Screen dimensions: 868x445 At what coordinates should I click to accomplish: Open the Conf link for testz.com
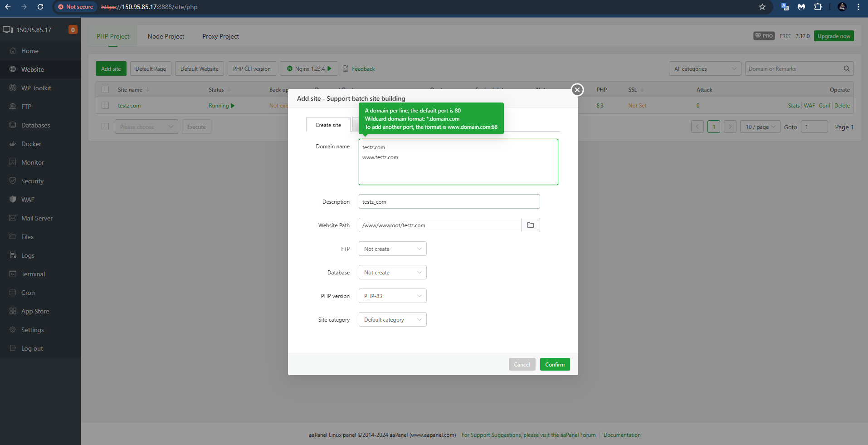coord(824,106)
